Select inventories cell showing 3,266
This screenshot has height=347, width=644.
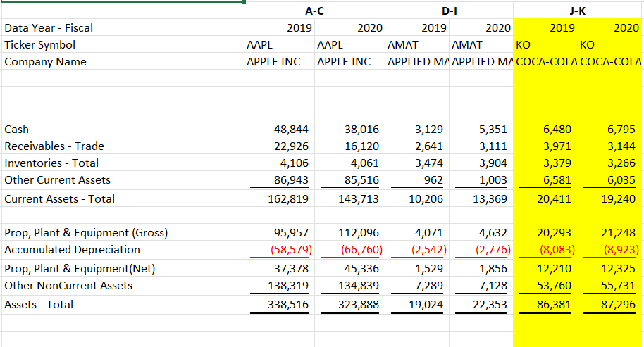click(610, 163)
